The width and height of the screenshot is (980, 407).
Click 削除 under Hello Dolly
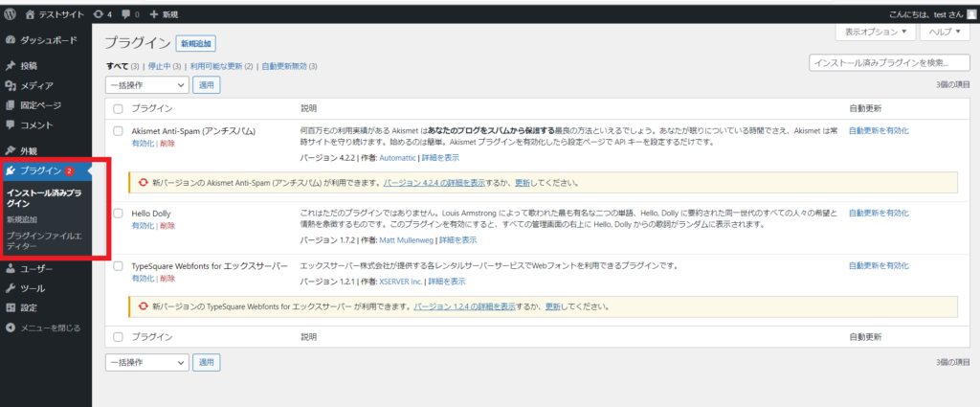tap(167, 226)
